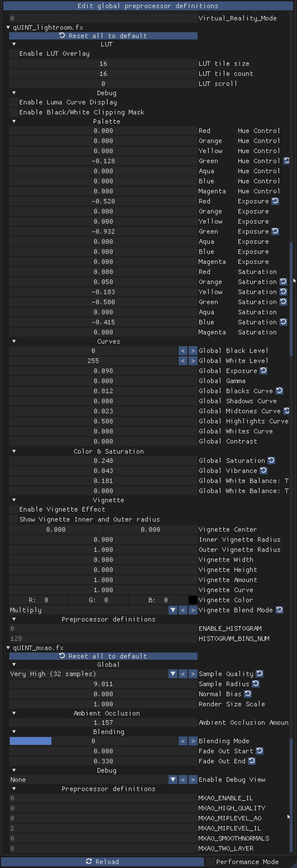Reset Global Vibrance icon
The image size is (297, 868).
263,471
